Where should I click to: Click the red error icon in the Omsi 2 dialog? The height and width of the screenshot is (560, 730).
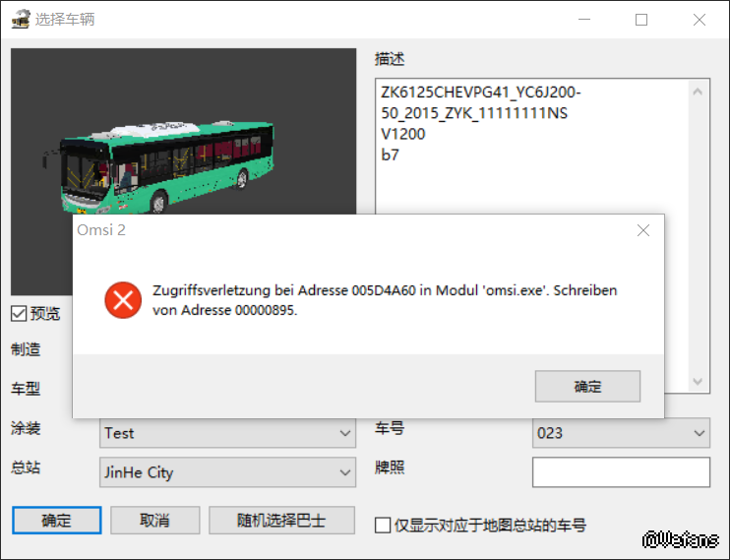tap(123, 300)
